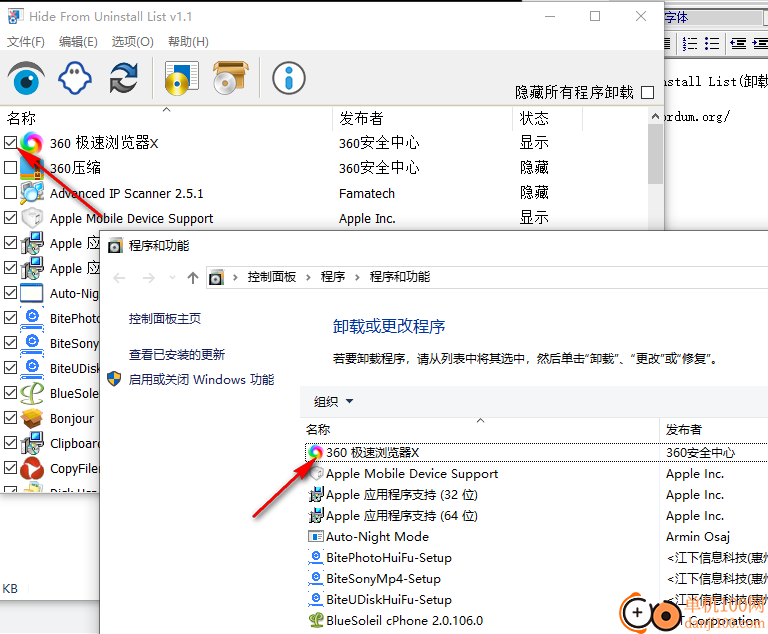Open the 选项(O) menu
The image size is (768, 634).
pyautogui.click(x=132, y=42)
